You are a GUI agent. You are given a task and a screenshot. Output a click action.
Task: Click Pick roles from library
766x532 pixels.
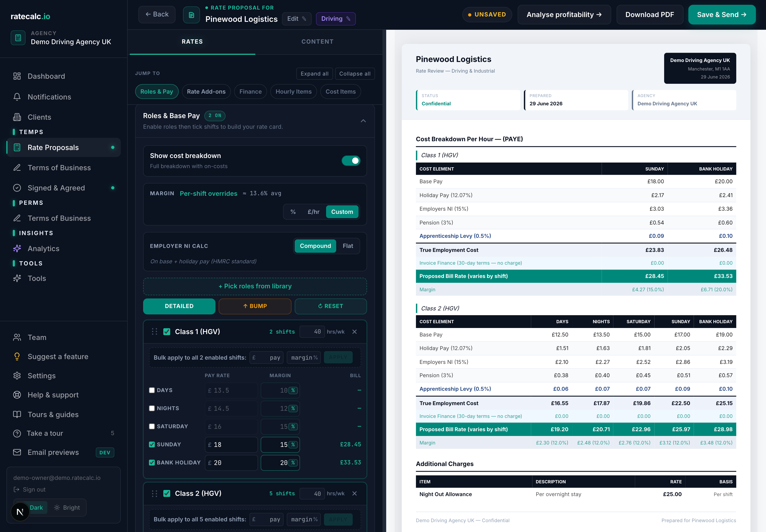[x=255, y=286]
